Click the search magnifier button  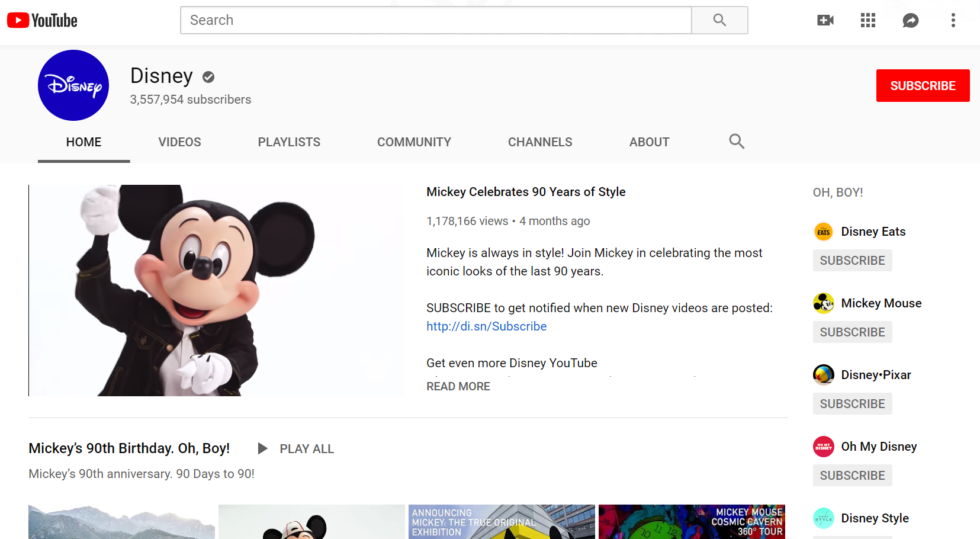click(x=719, y=20)
